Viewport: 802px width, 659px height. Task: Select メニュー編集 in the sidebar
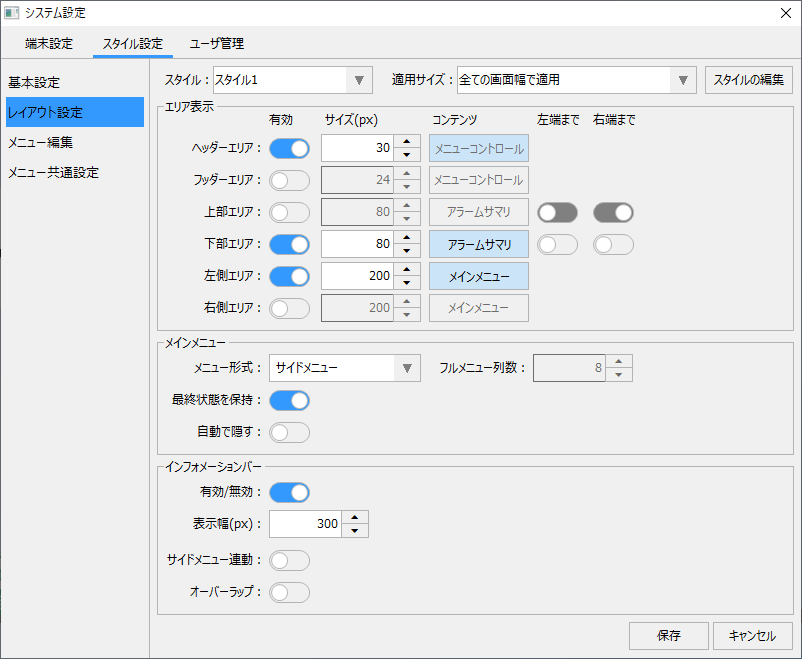40,142
